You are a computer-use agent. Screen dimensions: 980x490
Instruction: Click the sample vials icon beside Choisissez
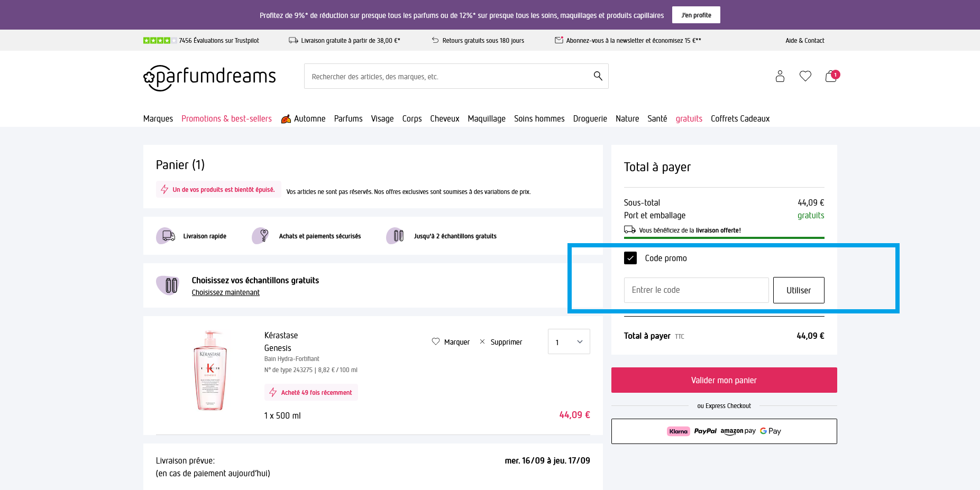(x=168, y=285)
